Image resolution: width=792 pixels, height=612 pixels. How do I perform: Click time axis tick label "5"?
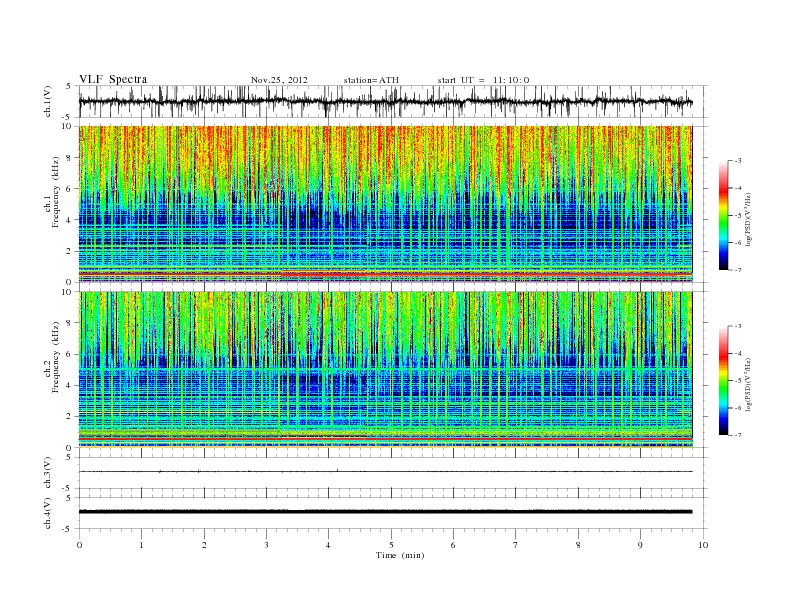click(391, 545)
